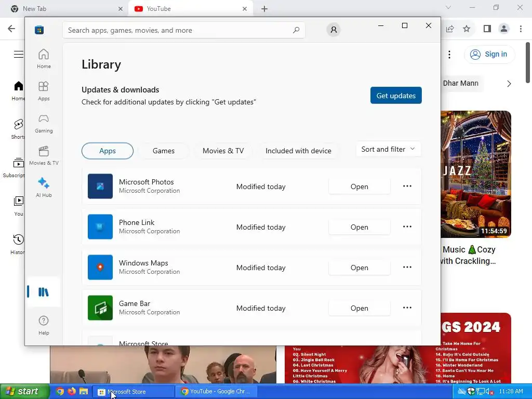This screenshot has height=399, width=532.
Task: Click the taskbar clock showing 11:28 AM
Action: 511,392
